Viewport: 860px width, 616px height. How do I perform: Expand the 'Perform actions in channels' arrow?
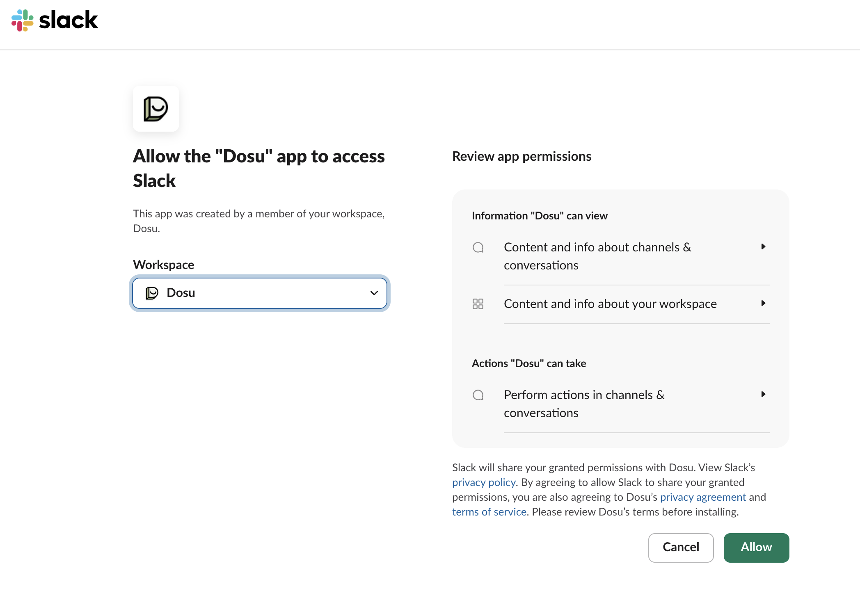[x=763, y=394]
